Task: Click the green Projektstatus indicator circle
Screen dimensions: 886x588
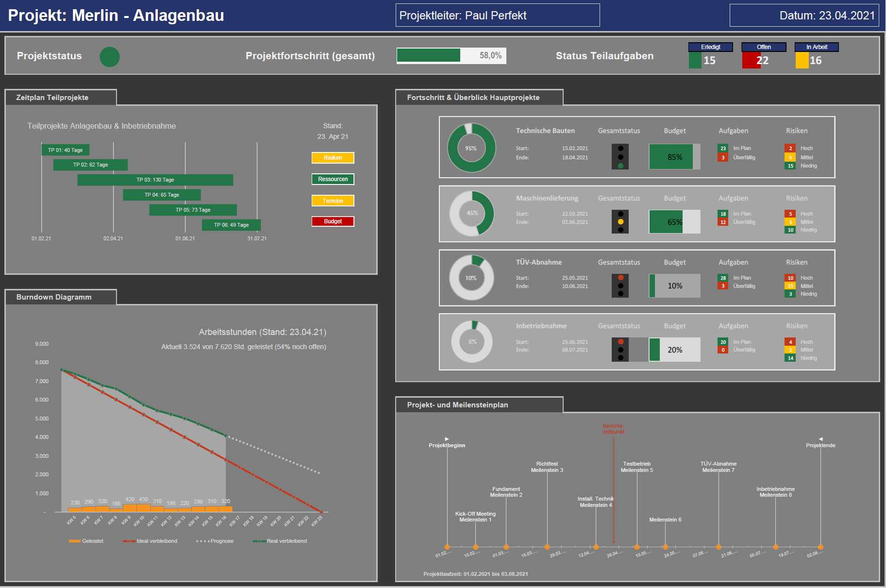Action: click(x=110, y=57)
